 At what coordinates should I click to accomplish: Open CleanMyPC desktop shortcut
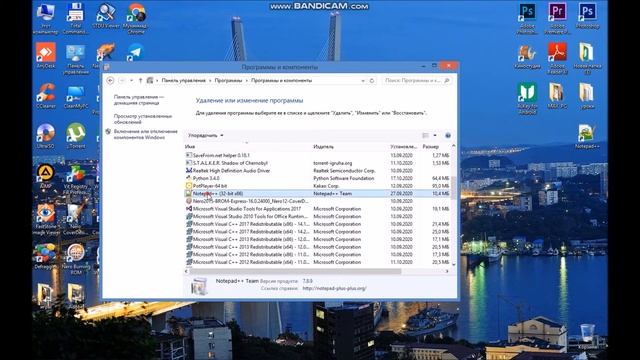(76, 97)
